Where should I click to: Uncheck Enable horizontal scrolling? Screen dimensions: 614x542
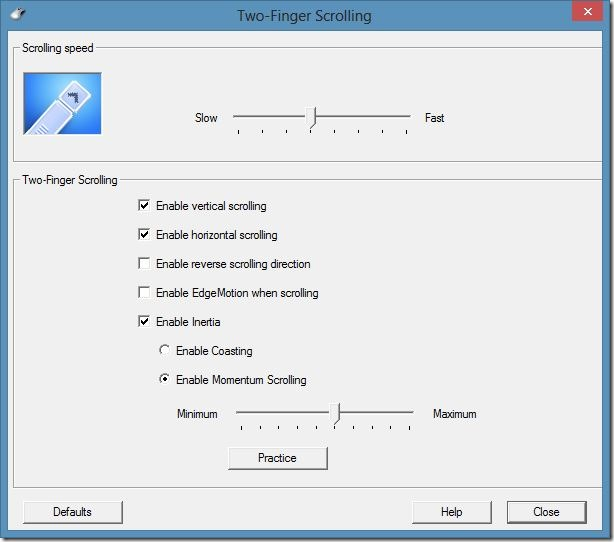coord(145,235)
